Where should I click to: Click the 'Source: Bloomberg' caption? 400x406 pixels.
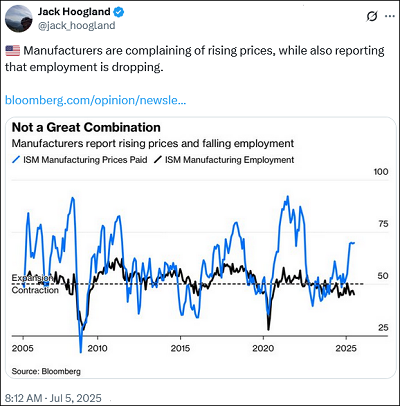pos(46,371)
